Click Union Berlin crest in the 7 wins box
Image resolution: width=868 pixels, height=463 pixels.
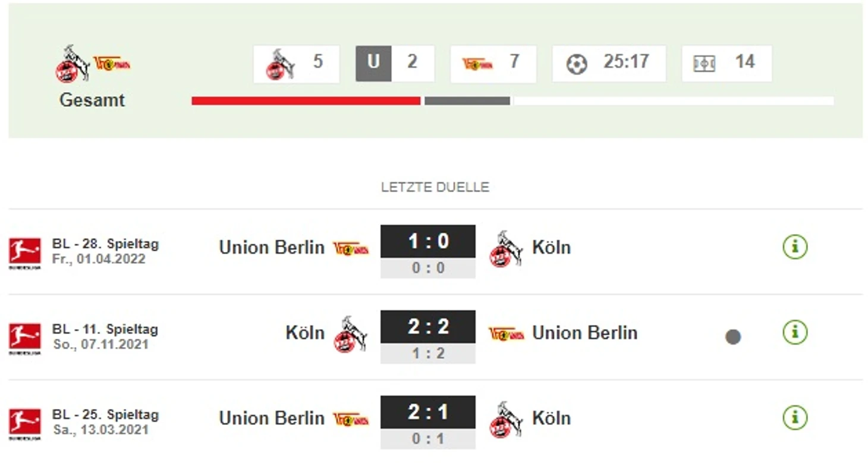[x=477, y=64]
